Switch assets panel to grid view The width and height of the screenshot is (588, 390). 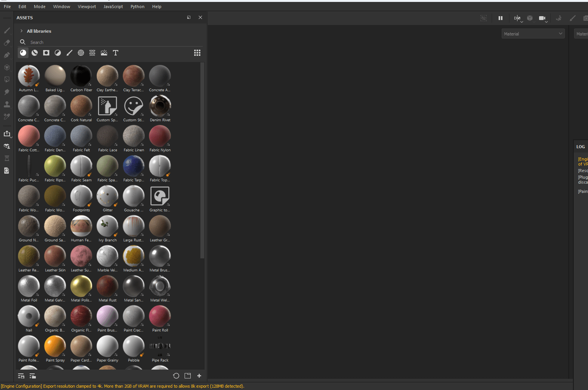tap(197, 53)
